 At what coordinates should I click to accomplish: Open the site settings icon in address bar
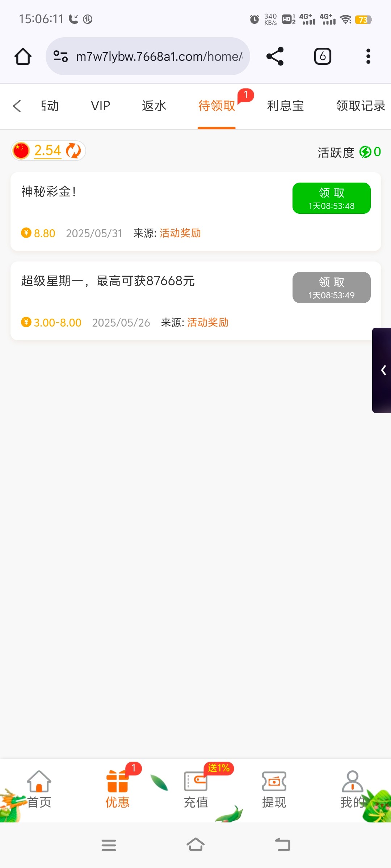click(x=60, y=56)
